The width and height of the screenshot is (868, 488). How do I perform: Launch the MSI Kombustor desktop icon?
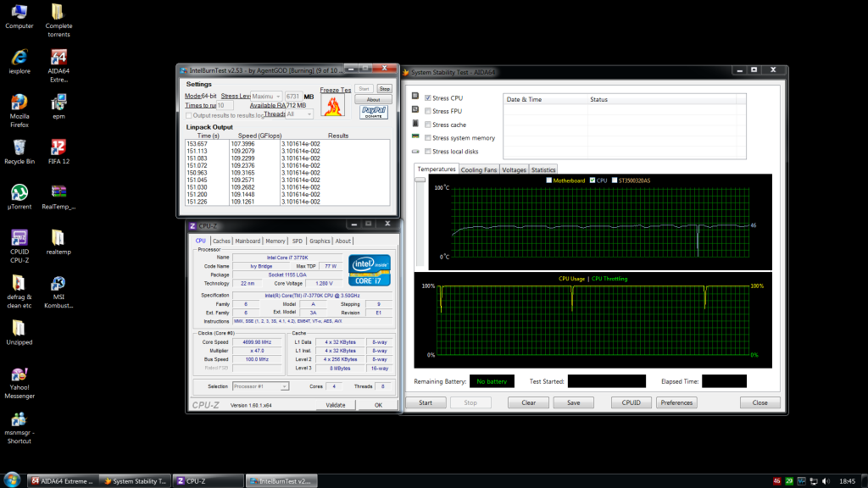coord(58,285)
